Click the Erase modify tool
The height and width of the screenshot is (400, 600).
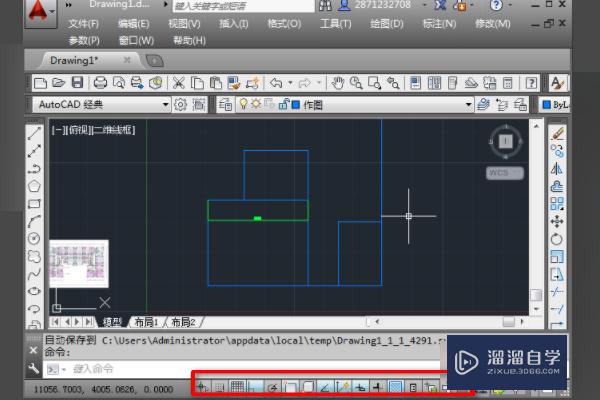point(557,134)
